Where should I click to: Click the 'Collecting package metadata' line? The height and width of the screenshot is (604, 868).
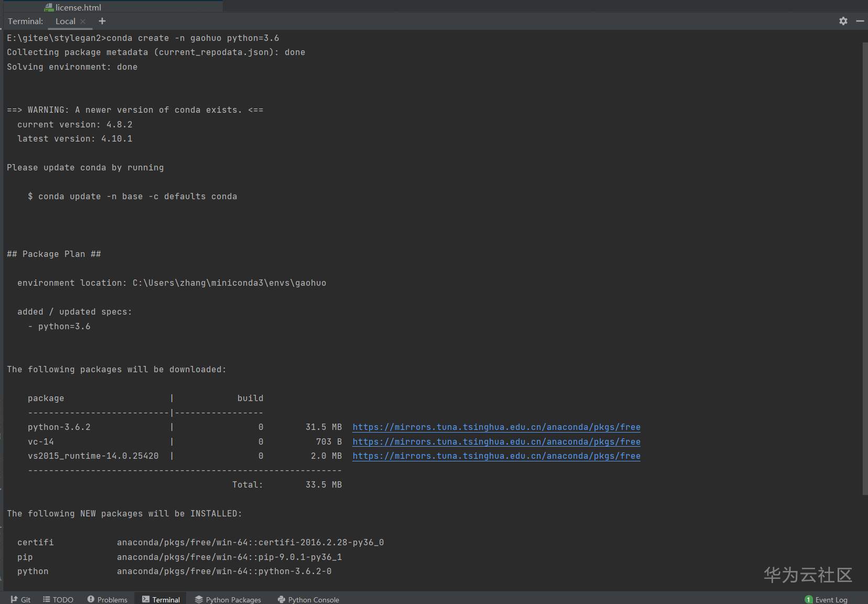[x=156, y=52]
